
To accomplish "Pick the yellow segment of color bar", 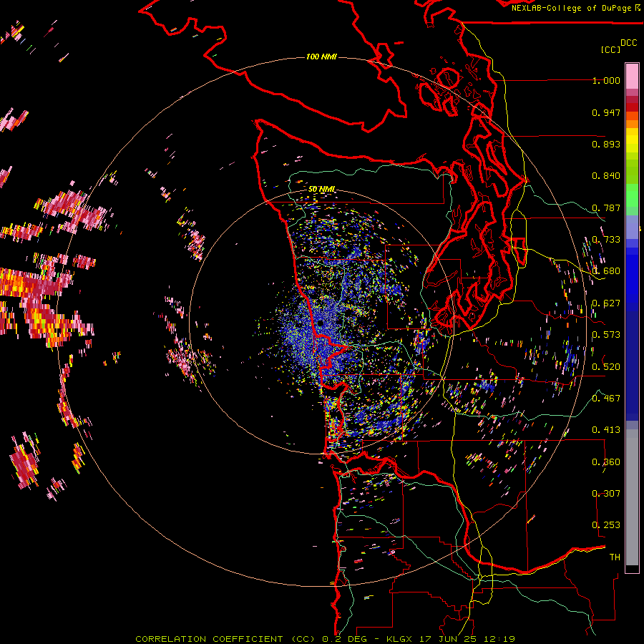I will click(632, 141).
